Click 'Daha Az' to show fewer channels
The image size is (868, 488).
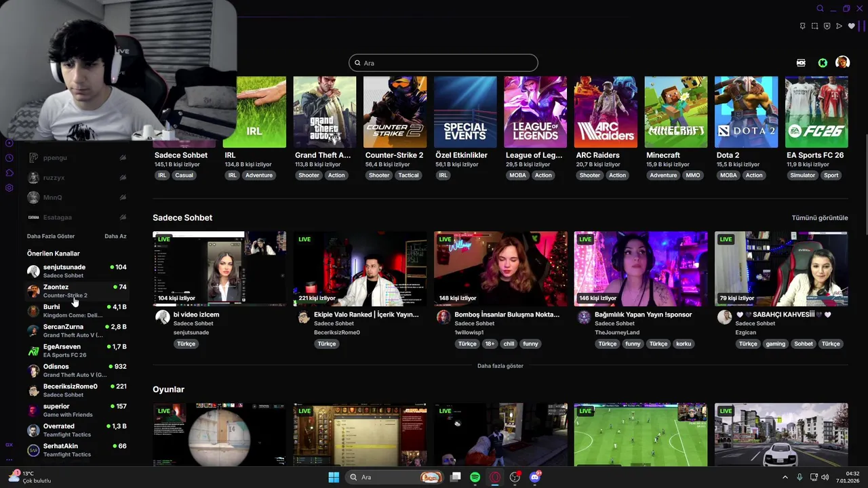(x=115, y=237)
